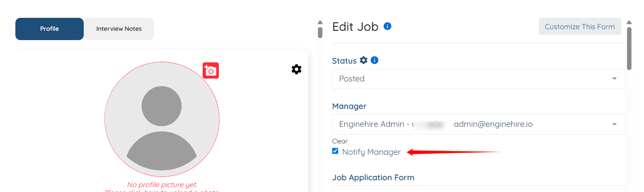The width and height of the screenshot is (644, 192).
Task: Click the info icon beside Edit Job
Action: 387,26
